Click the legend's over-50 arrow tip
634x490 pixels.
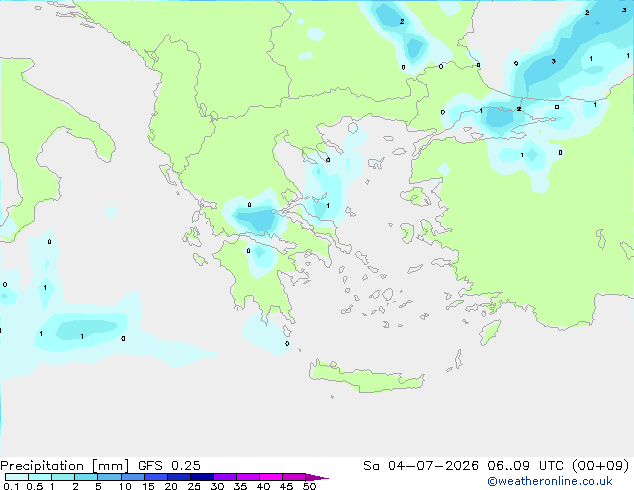pos(317,477)
